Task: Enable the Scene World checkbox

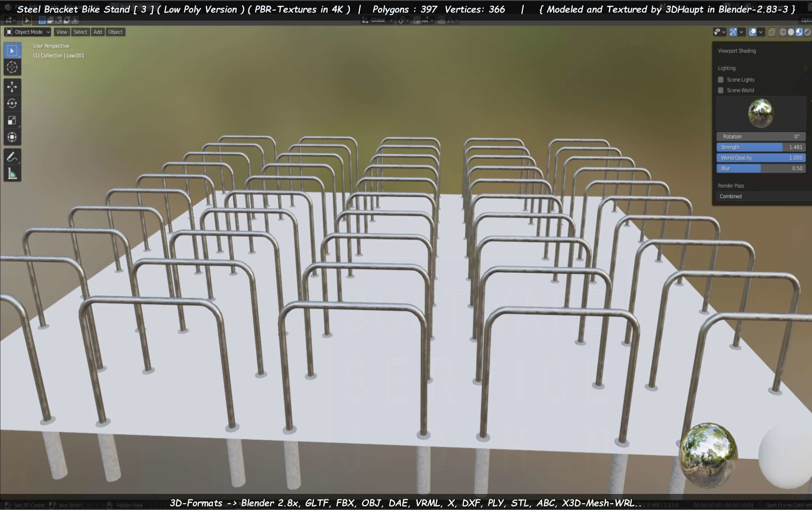Action: (x=721, y=90)
